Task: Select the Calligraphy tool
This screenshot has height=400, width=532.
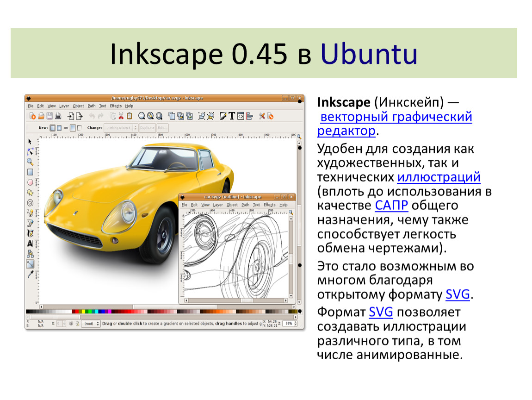Action: click(30, 233)
